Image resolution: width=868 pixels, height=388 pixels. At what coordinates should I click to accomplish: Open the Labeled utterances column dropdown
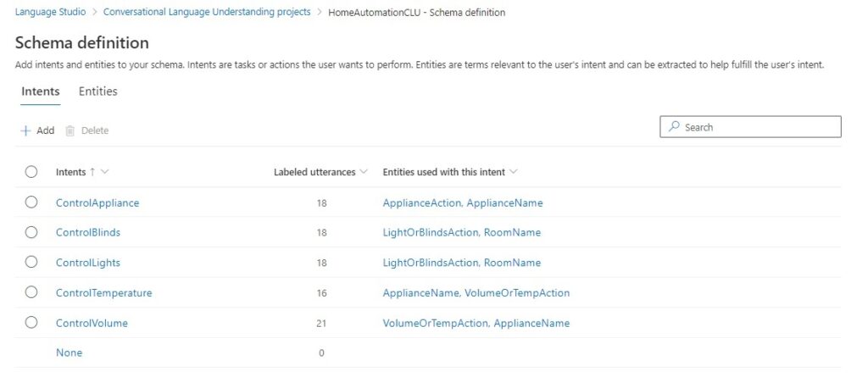pyautogui.click(x=364, y=172)
